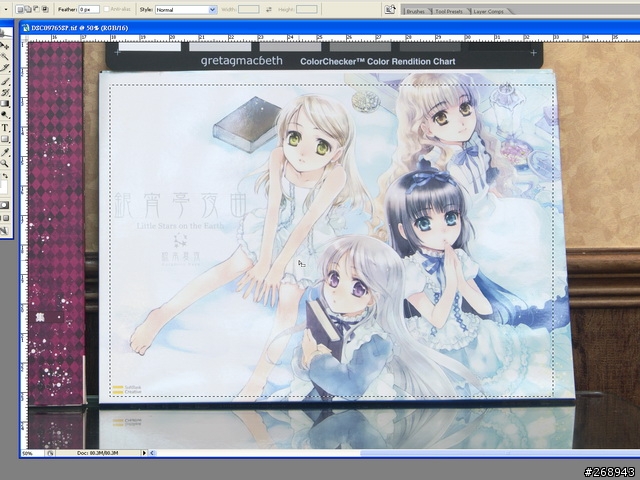
Task: Open the Brushes palette tab
Action: (x=416, y=11)
